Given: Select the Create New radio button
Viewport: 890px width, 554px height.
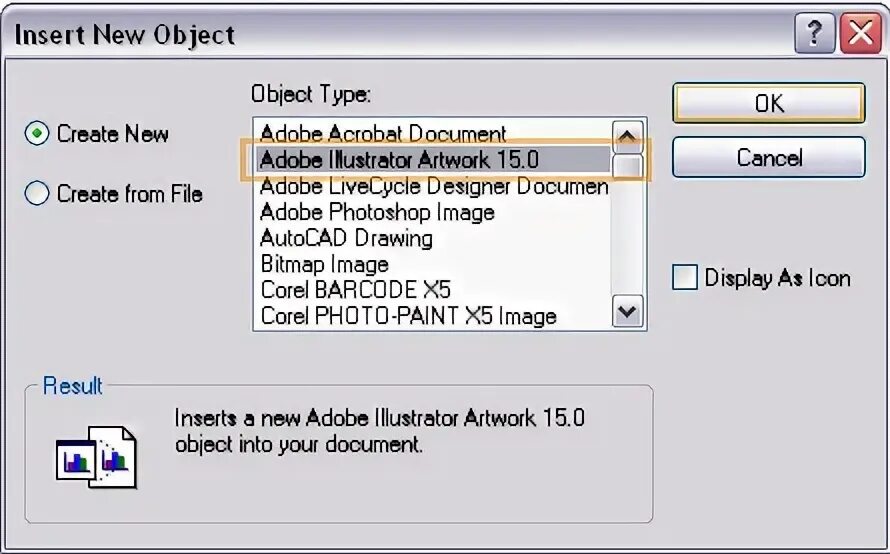Looking at the screenshot, I should [x=37, y=134].
